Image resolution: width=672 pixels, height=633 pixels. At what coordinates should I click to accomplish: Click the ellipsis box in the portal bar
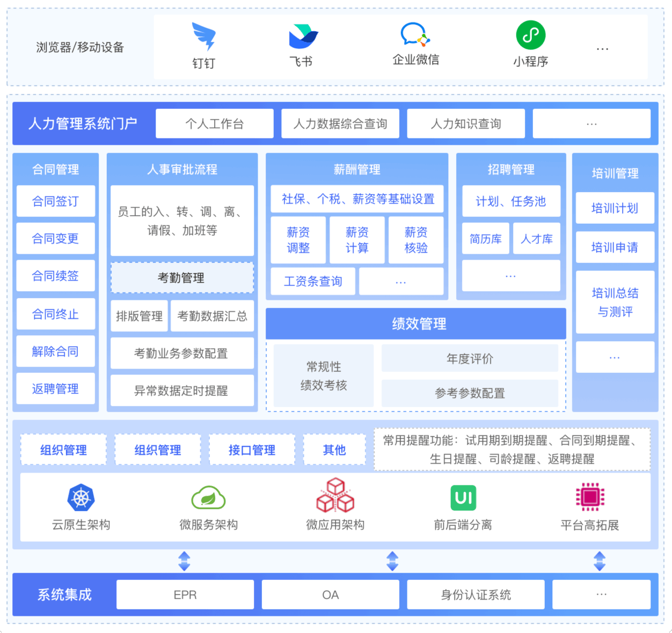coord(591,124)
